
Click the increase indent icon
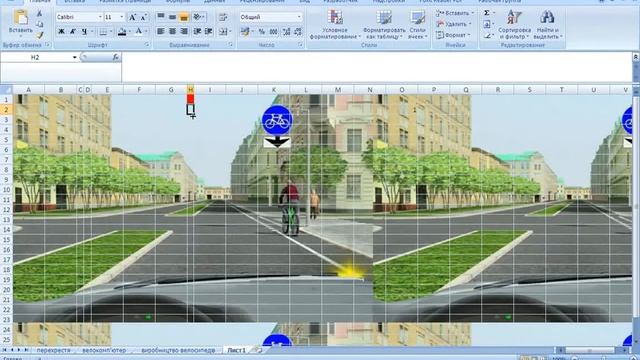209,31
